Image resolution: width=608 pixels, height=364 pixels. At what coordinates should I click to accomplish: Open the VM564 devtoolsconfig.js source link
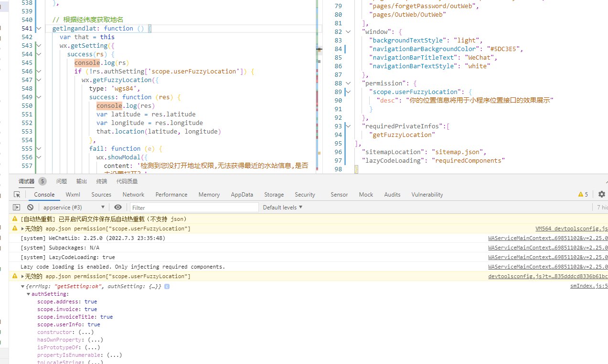(x=572, y=229)
